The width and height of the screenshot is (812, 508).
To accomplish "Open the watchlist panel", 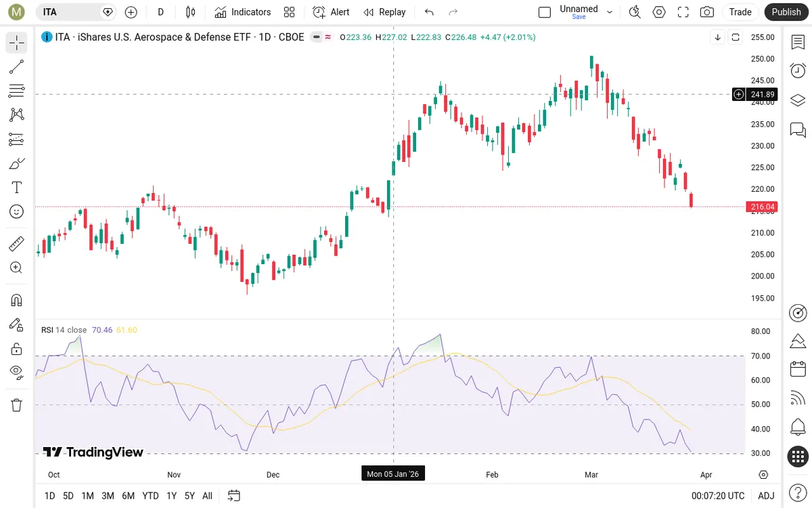I will 798,42.
